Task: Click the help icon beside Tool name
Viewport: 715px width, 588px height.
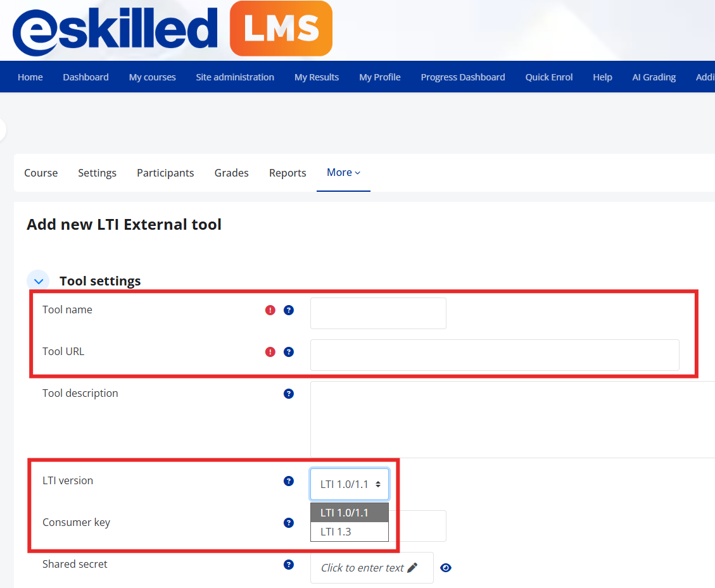Action: (x=289, y=310)
